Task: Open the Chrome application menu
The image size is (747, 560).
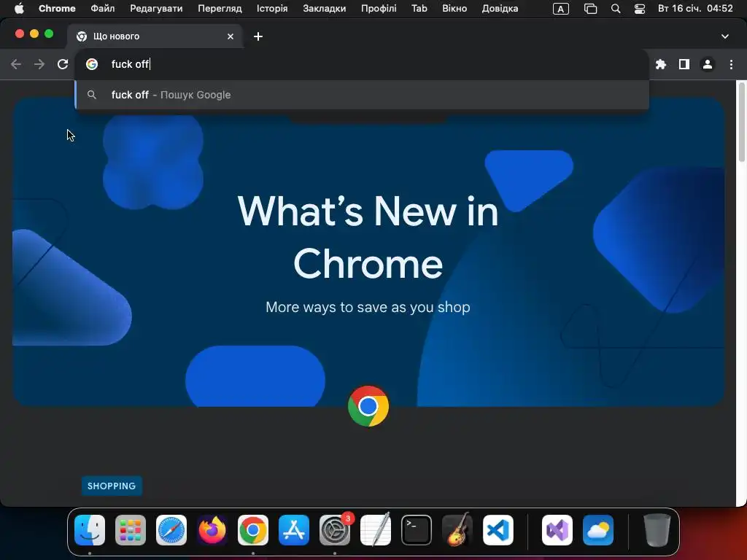Action: click(x=57, y=9)
